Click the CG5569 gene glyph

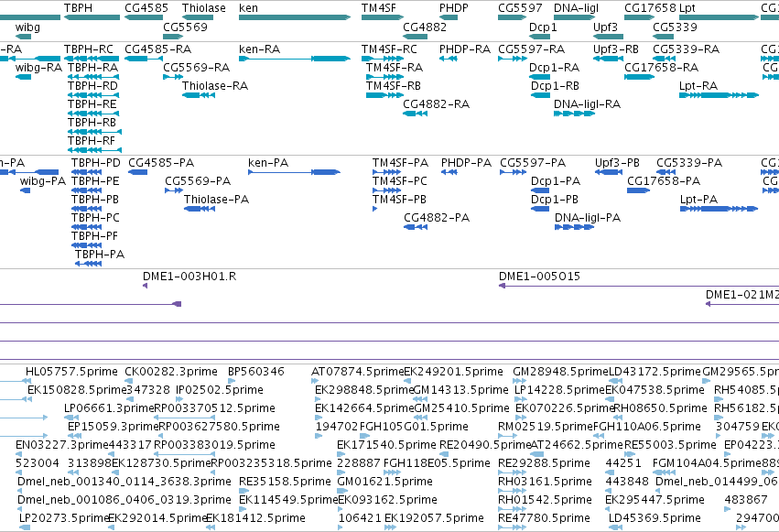pyautogui.click(x=173, y=37)
